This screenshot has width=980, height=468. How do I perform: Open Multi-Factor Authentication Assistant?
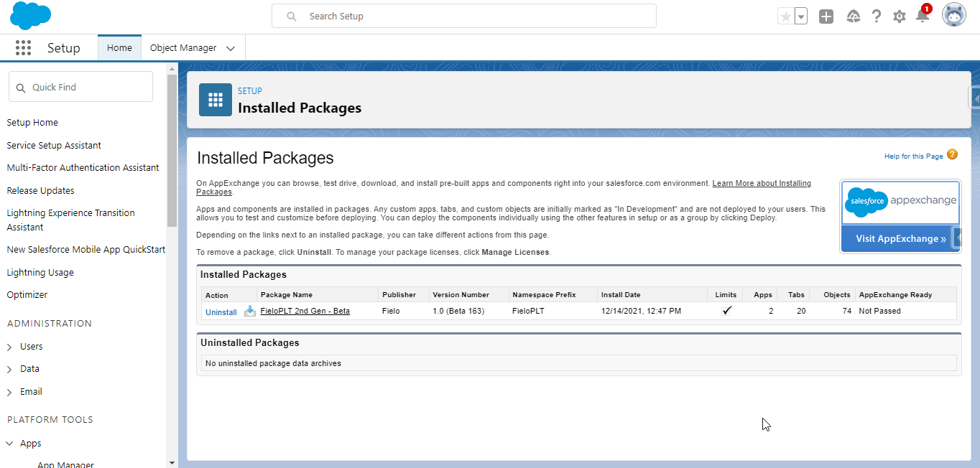pos(83,168)
